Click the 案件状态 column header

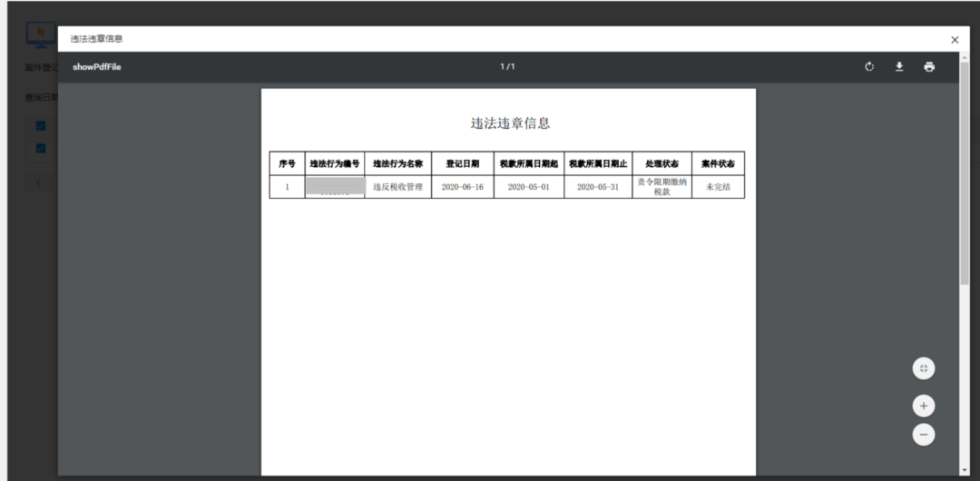tap(718, 163)
